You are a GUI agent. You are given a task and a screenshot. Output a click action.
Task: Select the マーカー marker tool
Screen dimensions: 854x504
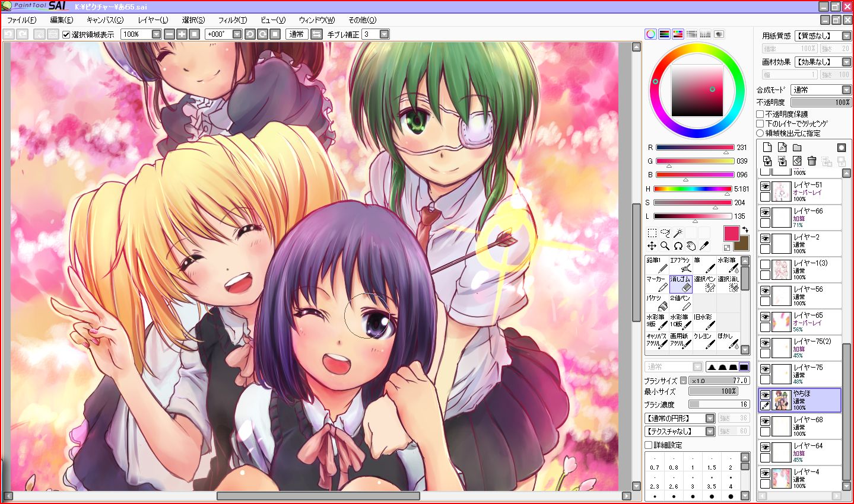coord(657,284)
